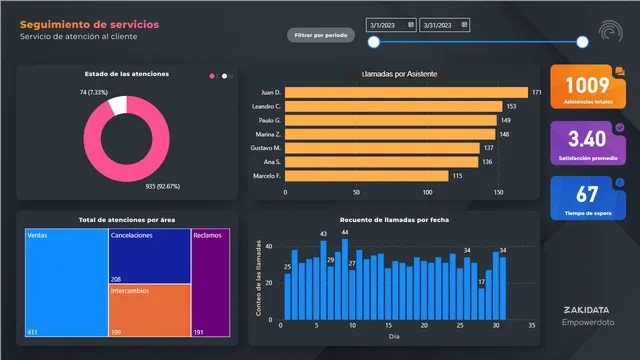
Task: Select the Marina Z. bar
Action: [x=390, y=134]
